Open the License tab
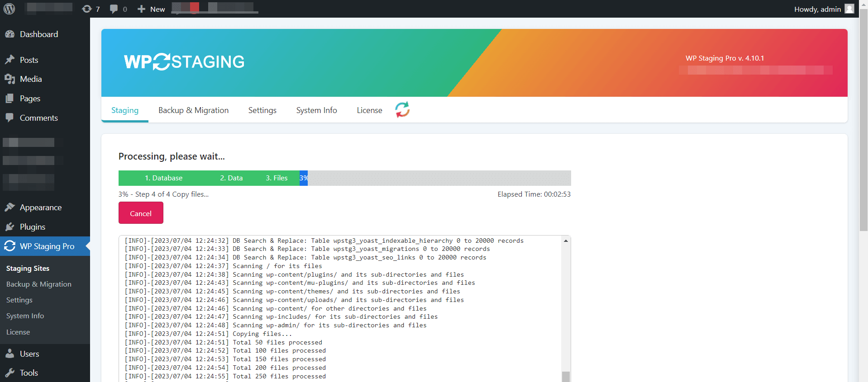The width and height of the screenshot is (868, 382). coord(369,110)
